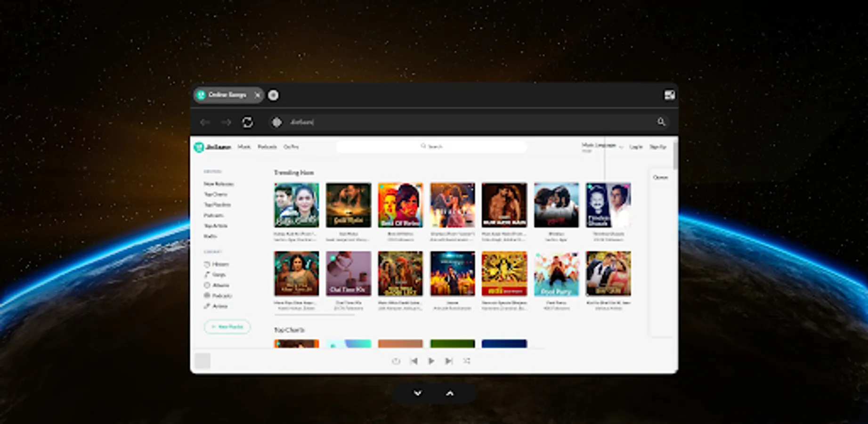Viewport: 868px width, 424px height.
Task: Click the up chevron below the browser window
Action: tap(450, 393)
